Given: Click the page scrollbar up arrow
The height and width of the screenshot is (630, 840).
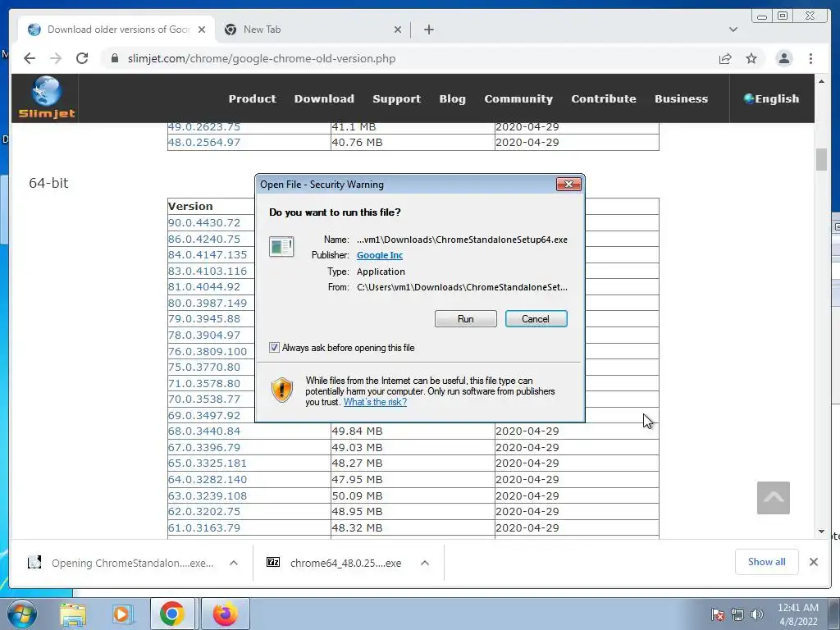Looking at the screenshot, I should [x=821, y=81].
